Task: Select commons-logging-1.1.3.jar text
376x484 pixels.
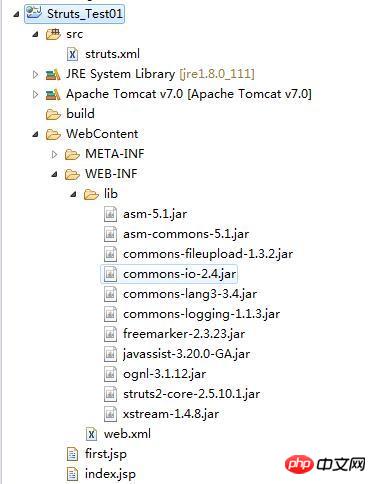Action: click(201, 314)
